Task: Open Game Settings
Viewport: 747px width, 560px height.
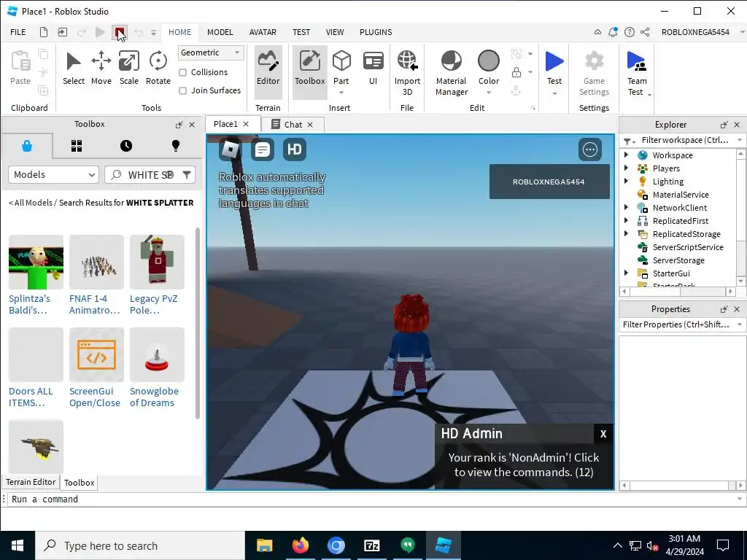Action: [594, 73]
